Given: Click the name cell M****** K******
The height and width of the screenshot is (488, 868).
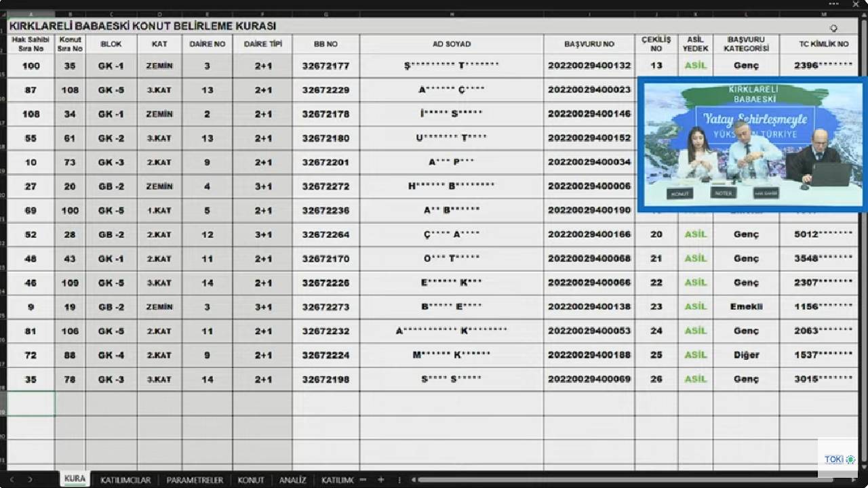Looking at the screenshot, I should coord(451,355).
